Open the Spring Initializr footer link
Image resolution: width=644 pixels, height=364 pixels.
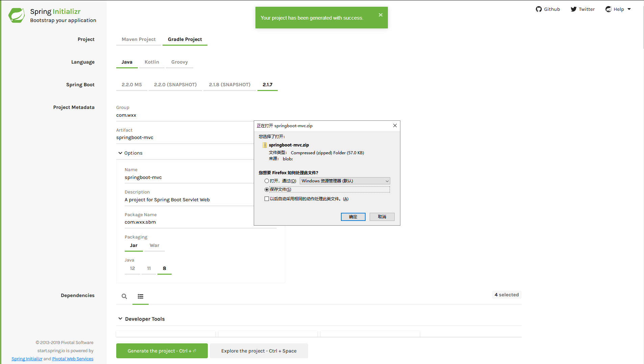coord(27,359)
